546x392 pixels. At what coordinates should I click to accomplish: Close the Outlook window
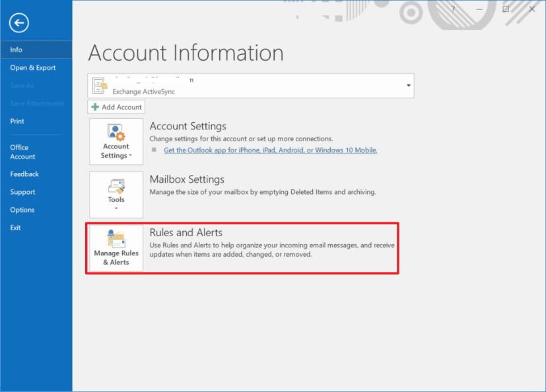pyautogui.click(x=532, y=9)
